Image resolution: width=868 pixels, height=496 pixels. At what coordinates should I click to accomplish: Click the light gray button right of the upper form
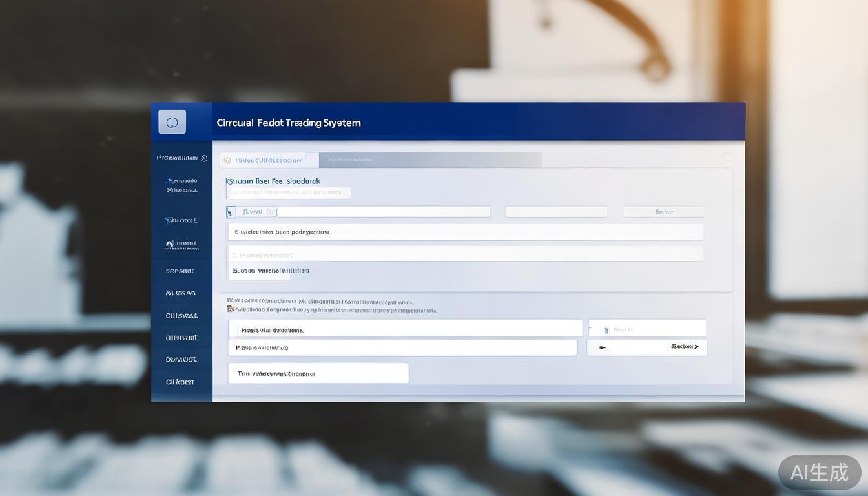663,212
